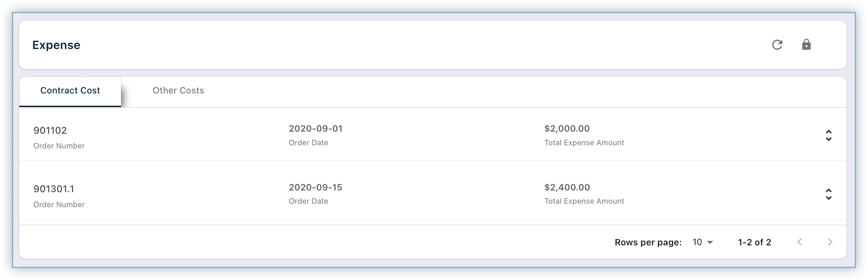Click the Expense panel title
This screenshot has width=868, height=280.
56,45
